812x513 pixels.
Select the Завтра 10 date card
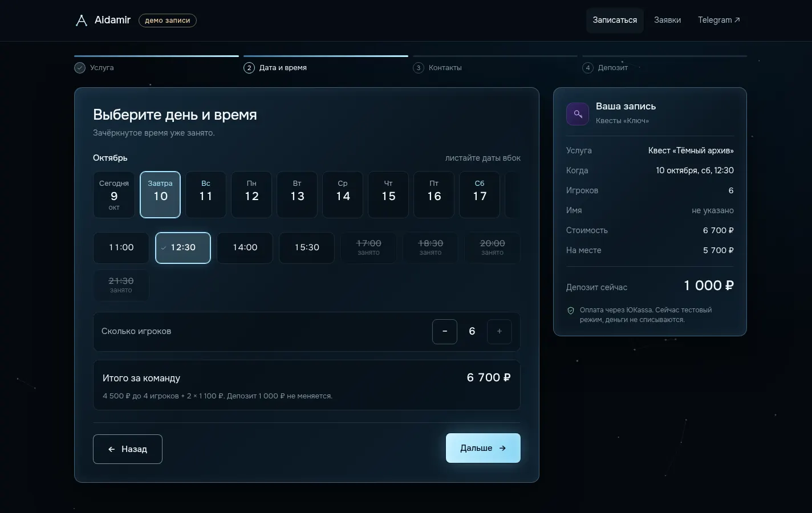pos(160,195)
